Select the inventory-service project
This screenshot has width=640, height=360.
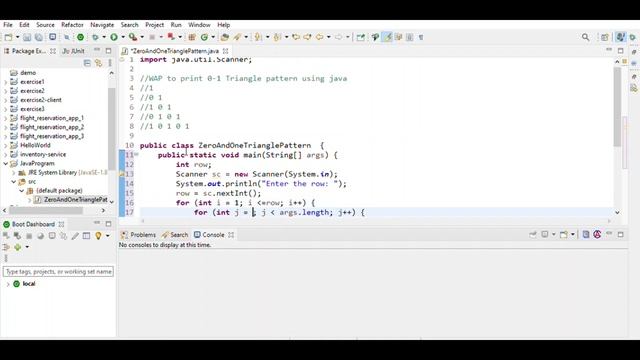pos(43,155)
